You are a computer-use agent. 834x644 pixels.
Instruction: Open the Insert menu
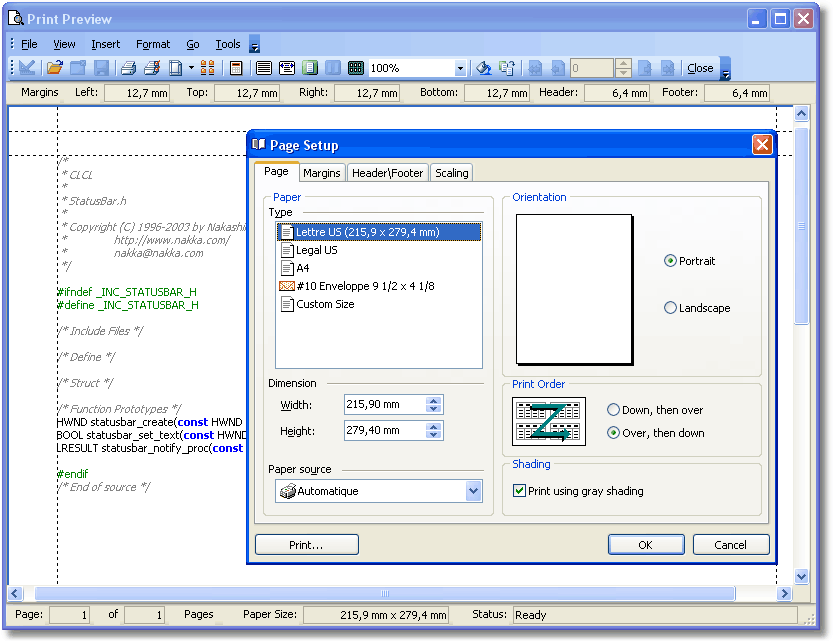click(x=105, y=44)
